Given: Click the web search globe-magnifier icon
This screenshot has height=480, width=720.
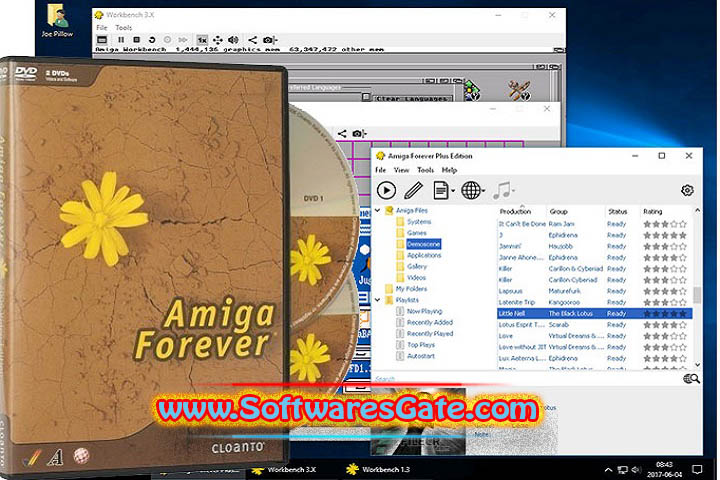Looking at the screenshot, I should click(x=691, y=378).
